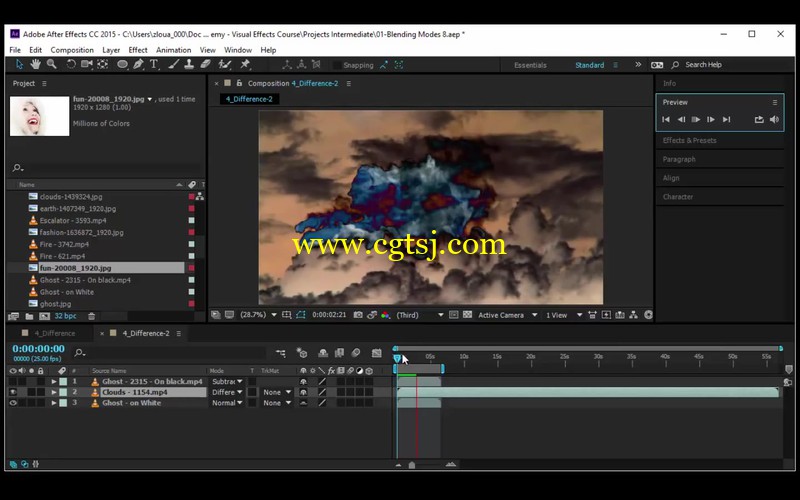Open blending mode dropdown for Clouds layer
This screenshot has width=800, height=500.
[227, 392]
